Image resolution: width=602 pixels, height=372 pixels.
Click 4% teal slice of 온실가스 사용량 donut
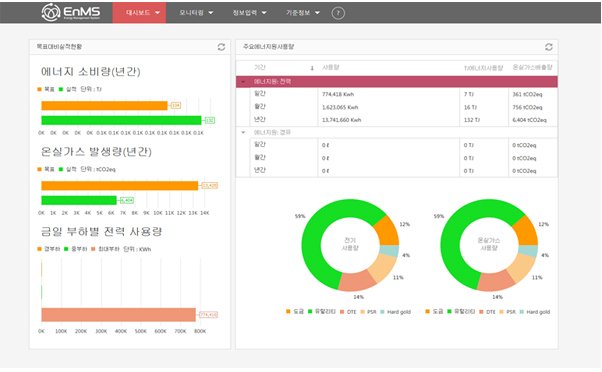pyautogui.click(x=529, y=251)
